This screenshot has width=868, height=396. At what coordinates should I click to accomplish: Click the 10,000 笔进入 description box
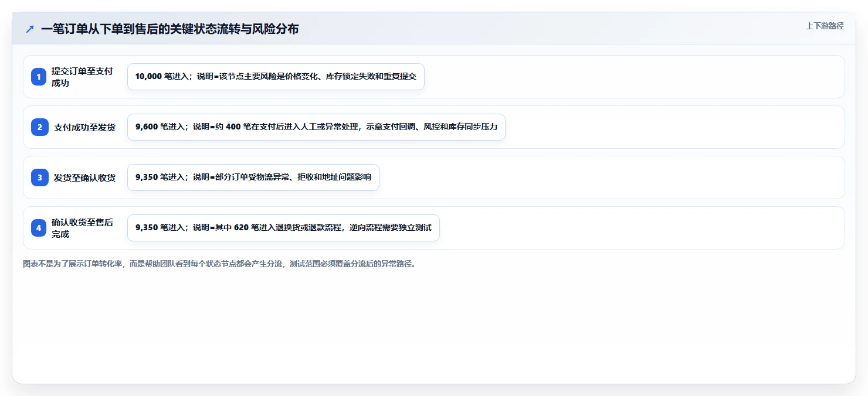[x=276, y=77]
